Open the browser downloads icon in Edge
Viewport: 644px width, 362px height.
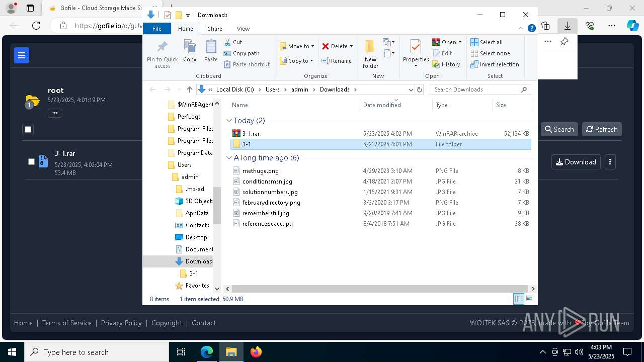click(567, 26)
